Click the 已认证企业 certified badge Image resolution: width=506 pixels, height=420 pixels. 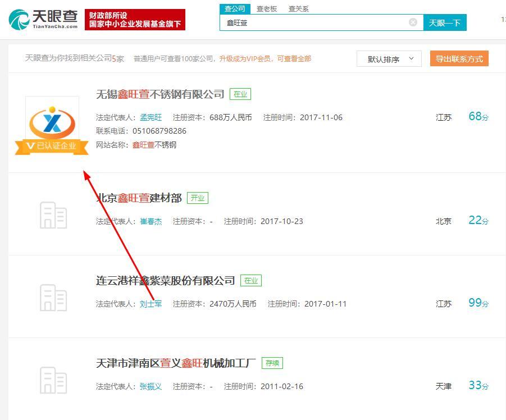pyautogui.click(x=52, y=147)
